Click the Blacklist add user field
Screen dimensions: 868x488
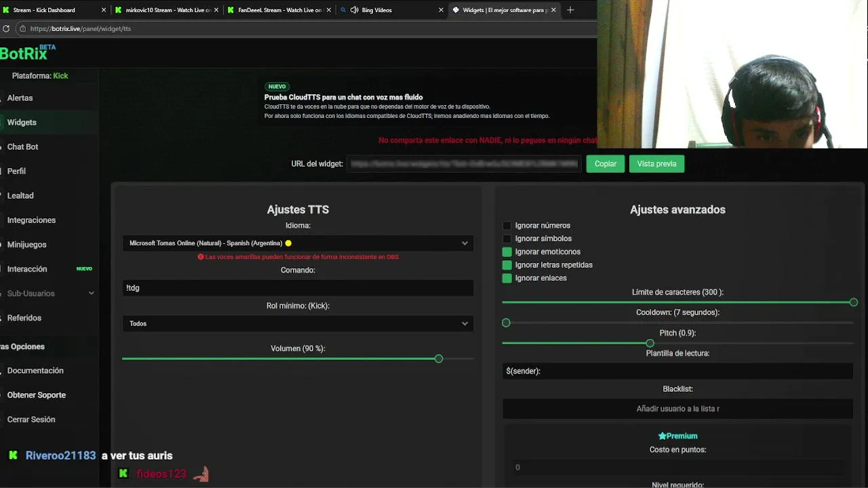click(677, 409)
